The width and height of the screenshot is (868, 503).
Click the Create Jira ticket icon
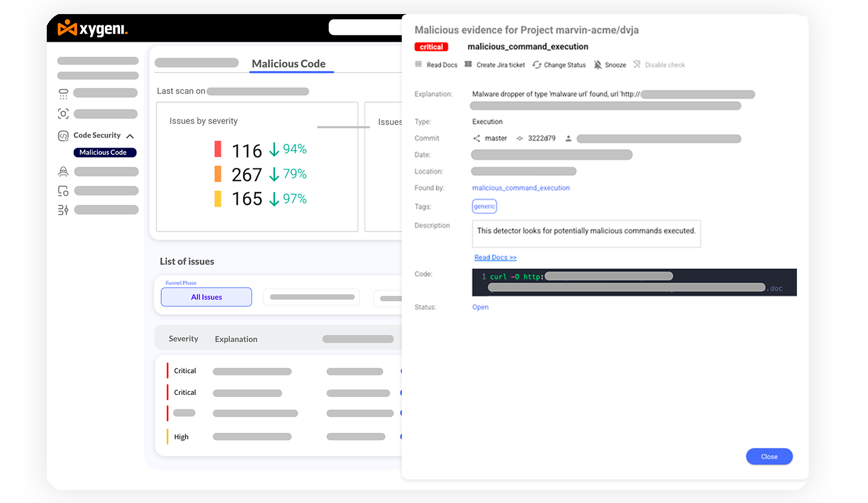click(x=468, y=64)
